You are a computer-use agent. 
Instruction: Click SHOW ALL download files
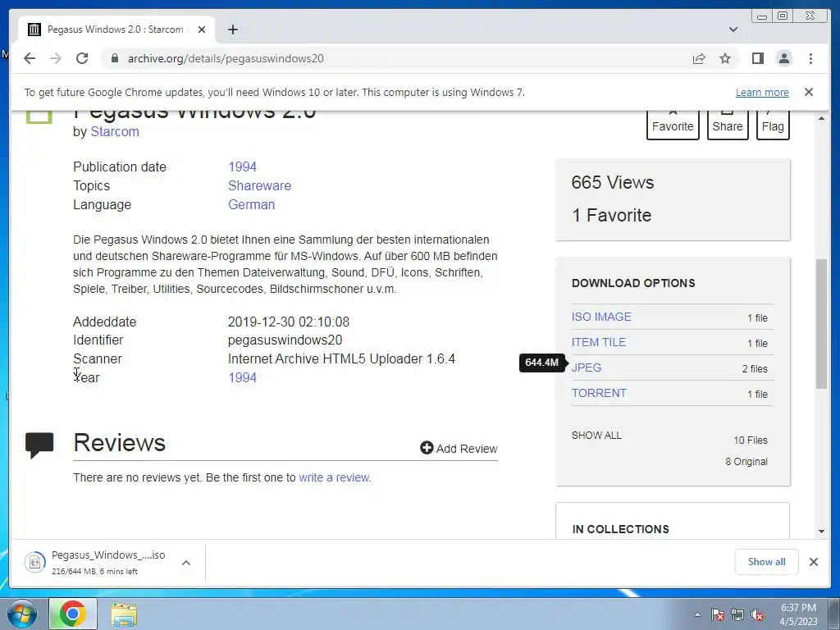(x=596, y=435)
